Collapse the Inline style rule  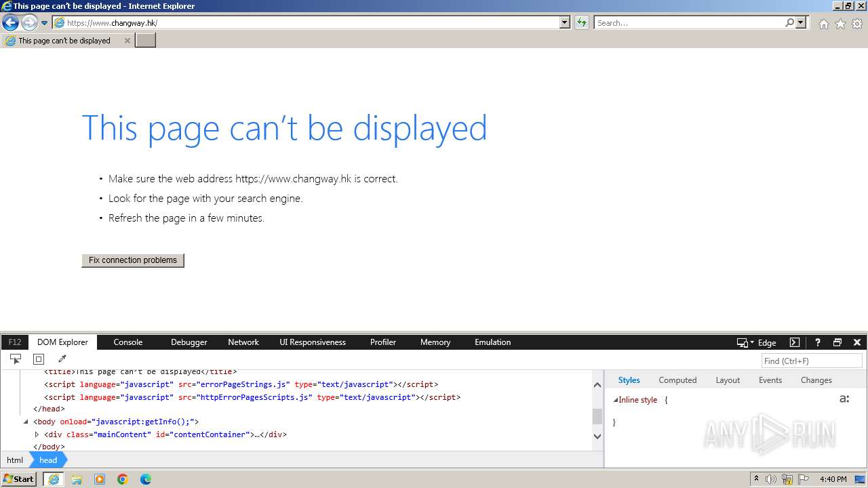(x=616, y=401)
